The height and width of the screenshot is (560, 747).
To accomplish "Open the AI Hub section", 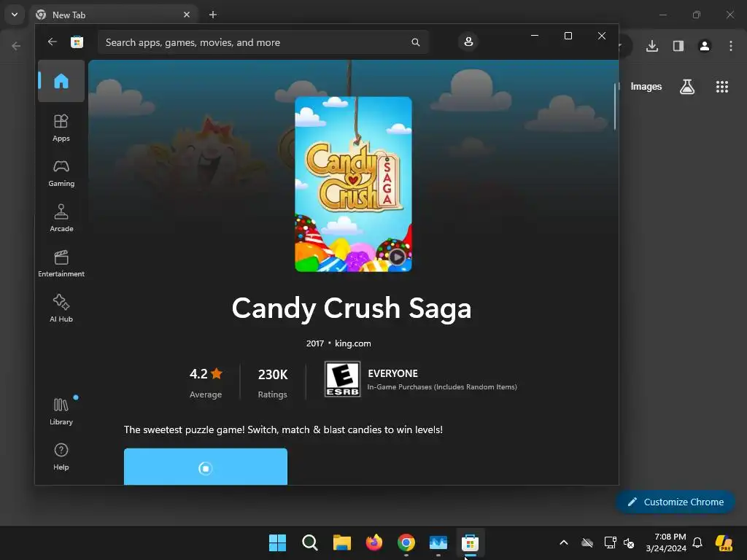I will click(x=61, y=308).
